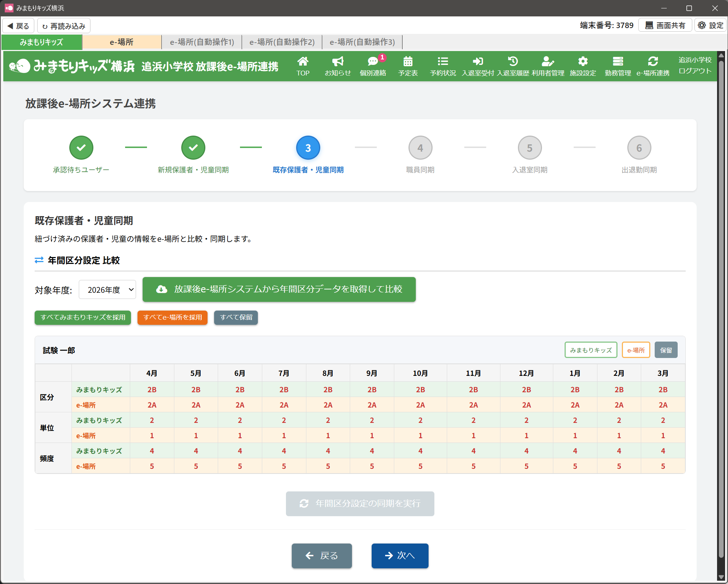Click the page scrollbar down arrow
This screenshot has height=584, width=728.
pos(721,577)
